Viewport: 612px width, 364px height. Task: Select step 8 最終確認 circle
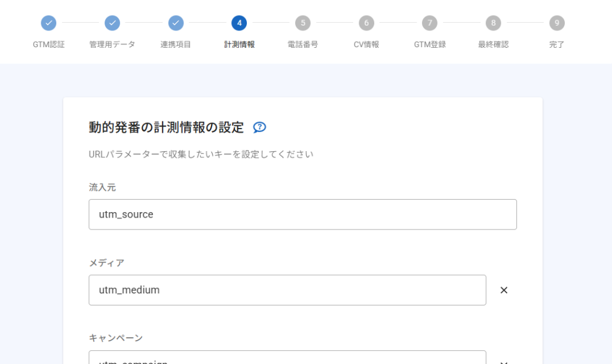493,23
